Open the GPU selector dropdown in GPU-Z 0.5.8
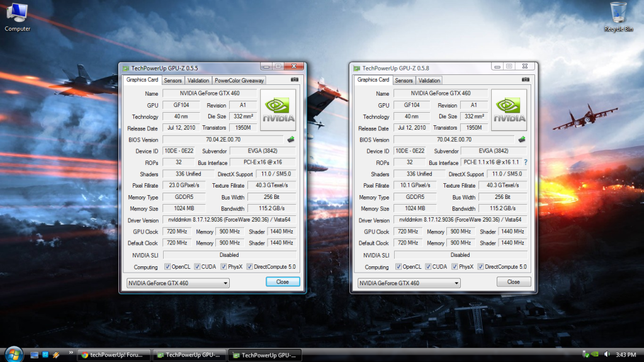This screenshot has height=362, width=644. tap(409, 283)
